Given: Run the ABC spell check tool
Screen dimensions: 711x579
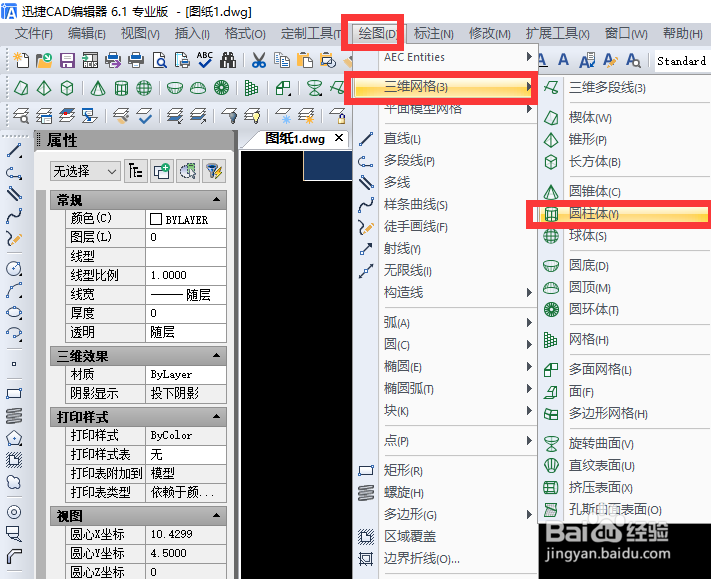Looking at the screenshot, I should tap(205, 60).
